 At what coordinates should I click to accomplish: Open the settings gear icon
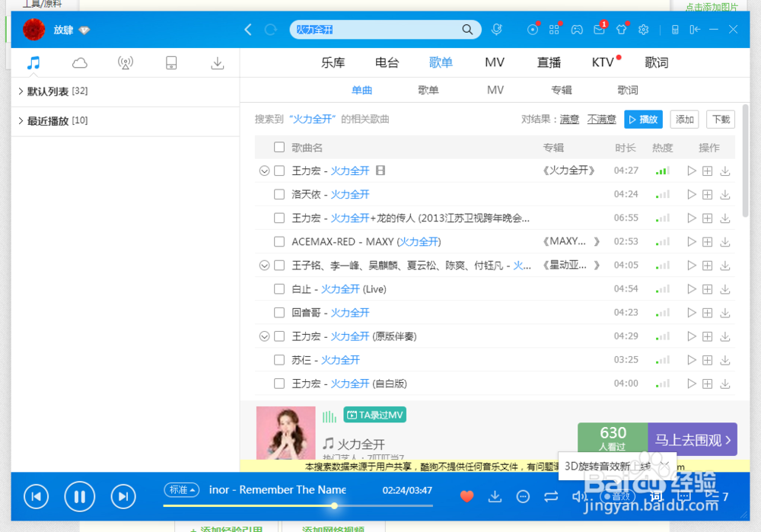[643, 29]
